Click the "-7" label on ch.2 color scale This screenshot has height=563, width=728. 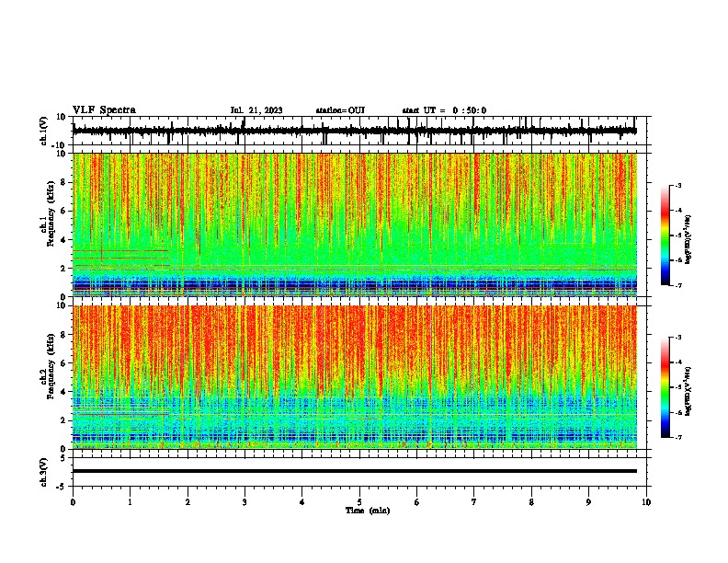pos(677,437)
